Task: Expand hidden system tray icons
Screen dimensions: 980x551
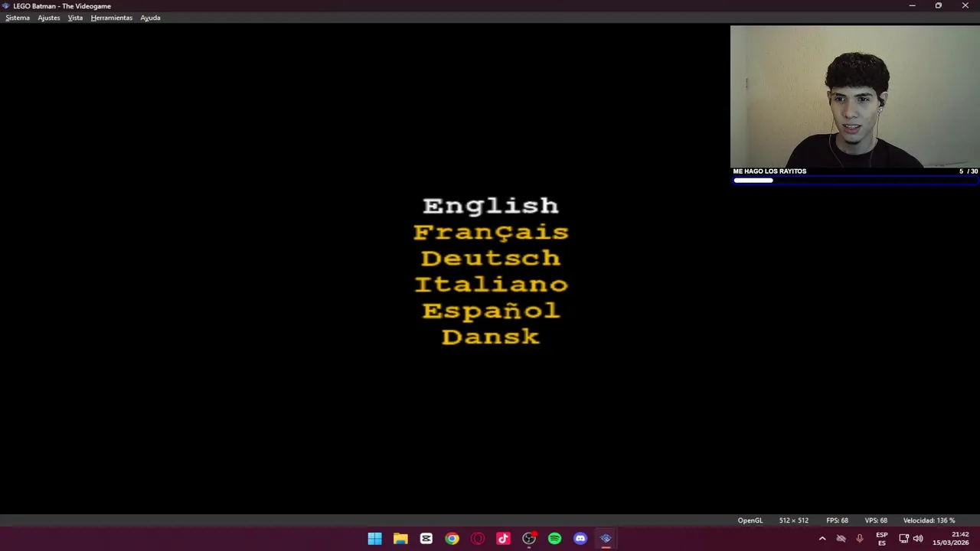Action: pyautogui.click(x=822, y=539)
